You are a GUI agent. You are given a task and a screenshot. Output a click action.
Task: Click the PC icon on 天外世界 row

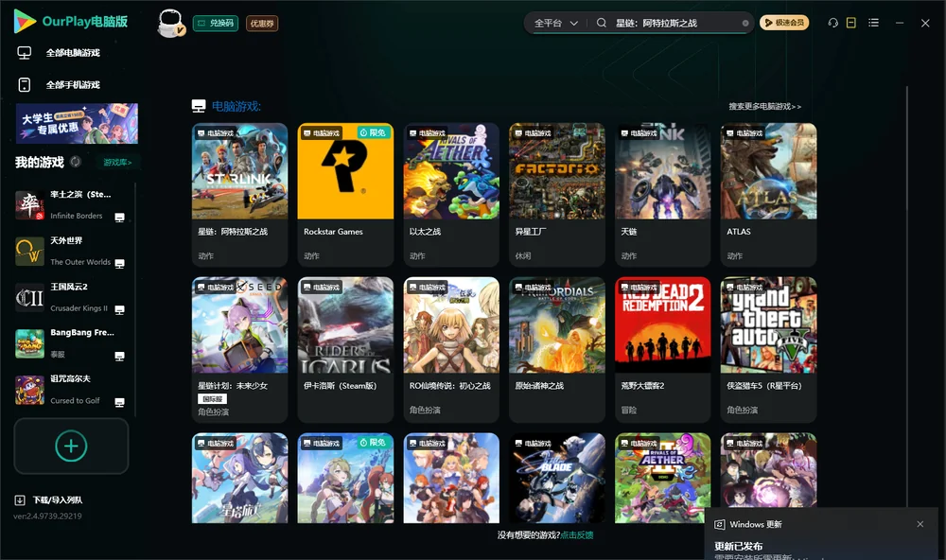point(119,264)
